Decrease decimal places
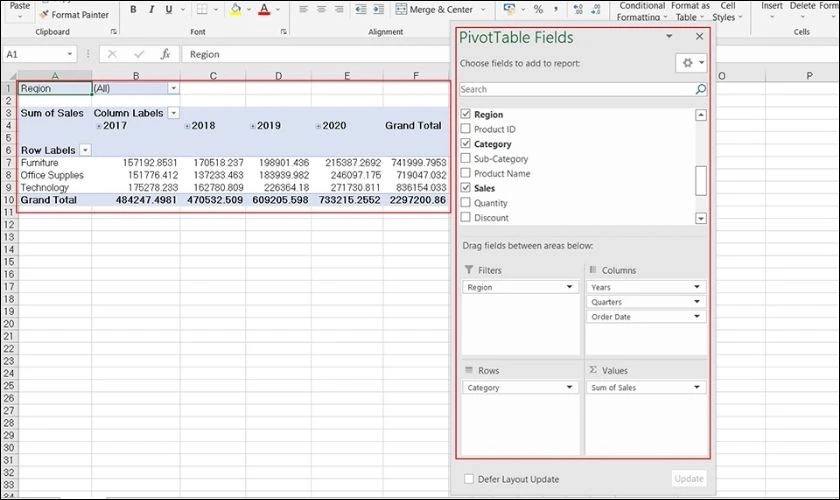The width and height of the screenshot is (840, 500). [x=596, y=9]
